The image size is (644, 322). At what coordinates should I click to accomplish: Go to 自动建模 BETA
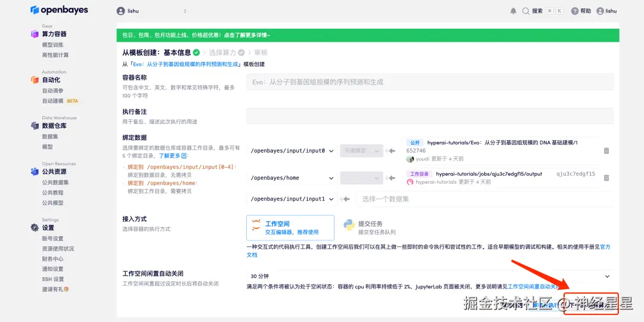point(60,101)
